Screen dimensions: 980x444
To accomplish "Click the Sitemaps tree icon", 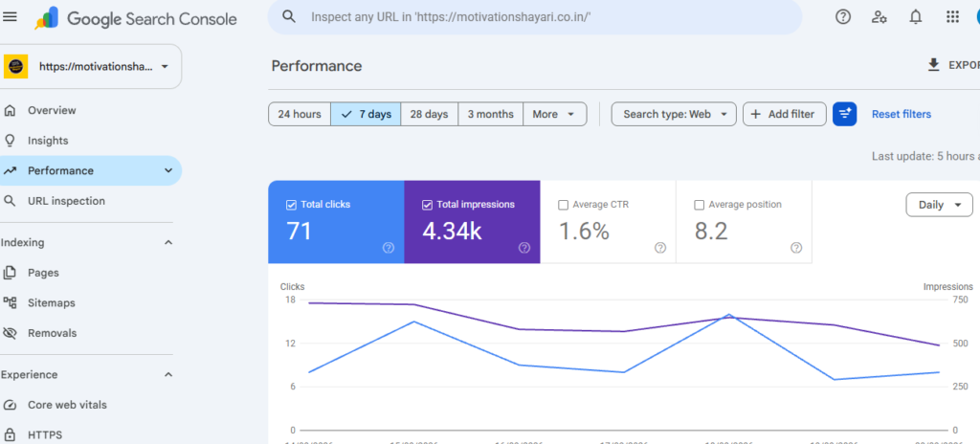I will coord(10,302).
